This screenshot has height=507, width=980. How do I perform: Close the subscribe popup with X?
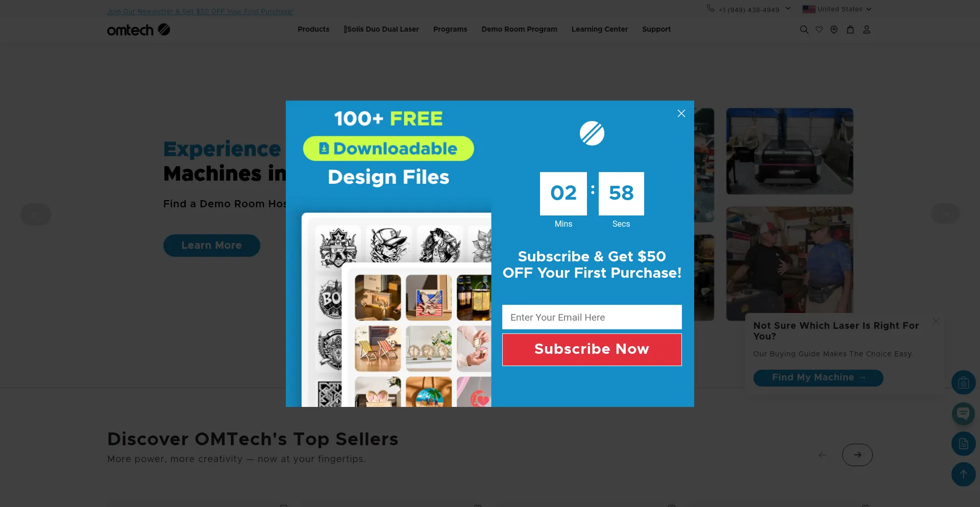pos(681,113)
